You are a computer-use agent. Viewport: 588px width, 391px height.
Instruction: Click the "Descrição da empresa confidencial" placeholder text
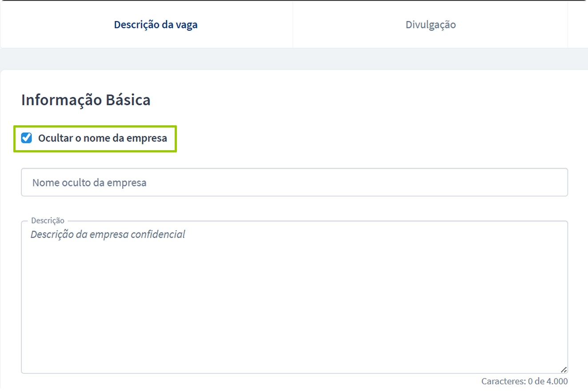point(108,234)
